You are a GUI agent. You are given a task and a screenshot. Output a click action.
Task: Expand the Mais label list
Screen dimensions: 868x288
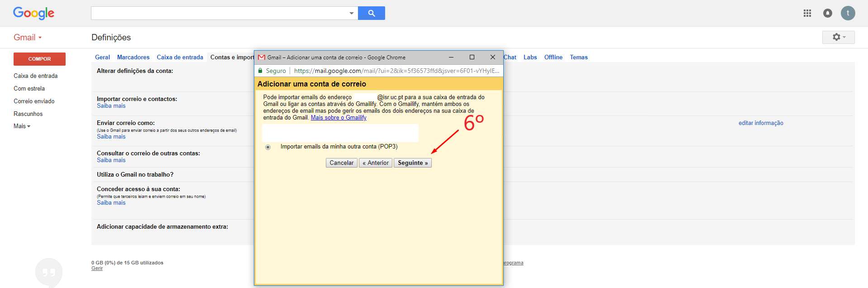point(22,126)
